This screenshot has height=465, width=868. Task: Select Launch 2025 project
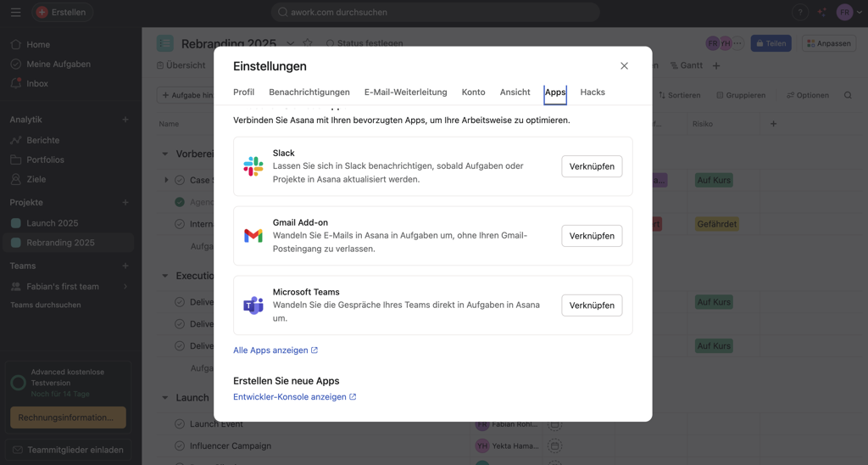click(x=53, y=223)
